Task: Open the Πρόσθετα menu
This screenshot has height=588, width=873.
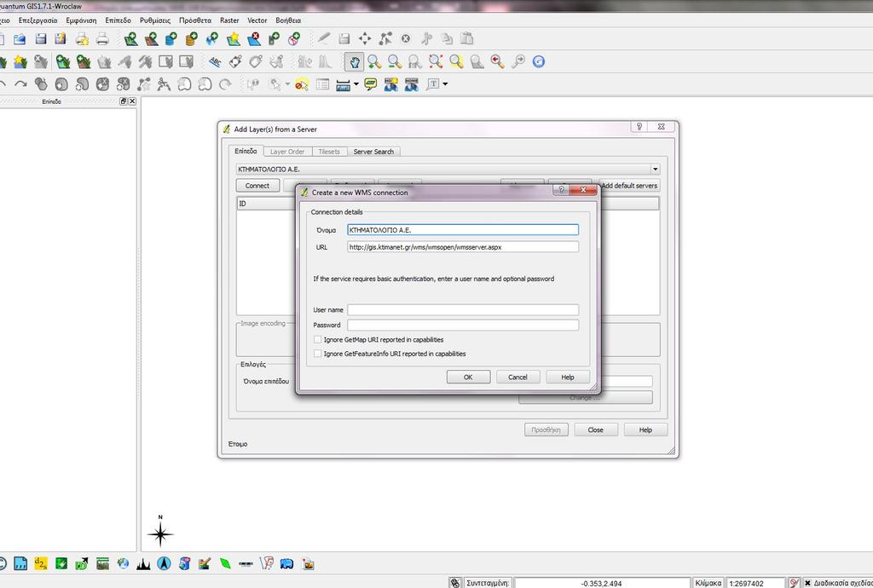Action: coord(195,20)
